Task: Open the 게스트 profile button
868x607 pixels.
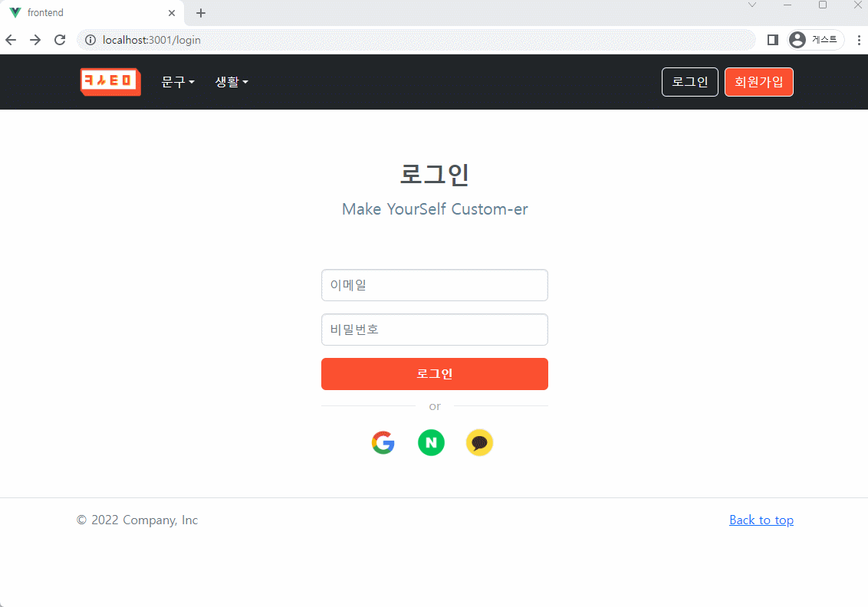Action: click(x=816, y=40)
